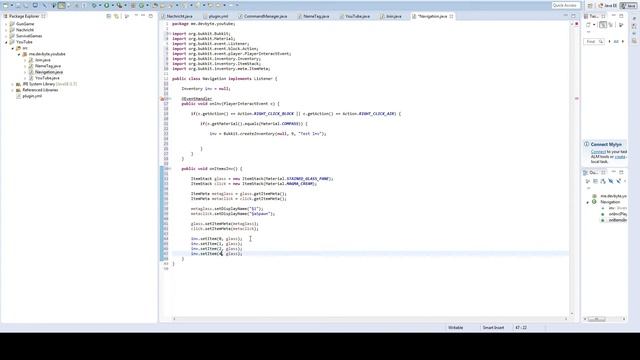Expand the Nachricht project
The image size is (640, 360).
click(x=7, y=30)
